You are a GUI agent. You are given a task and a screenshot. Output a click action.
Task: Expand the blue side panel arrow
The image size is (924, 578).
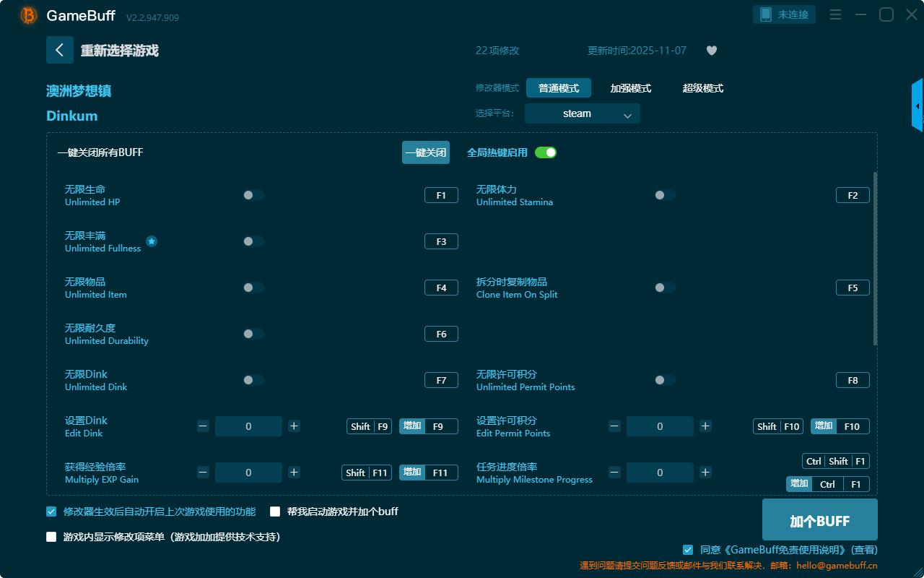pyautogui.click(x=918, y=105)
